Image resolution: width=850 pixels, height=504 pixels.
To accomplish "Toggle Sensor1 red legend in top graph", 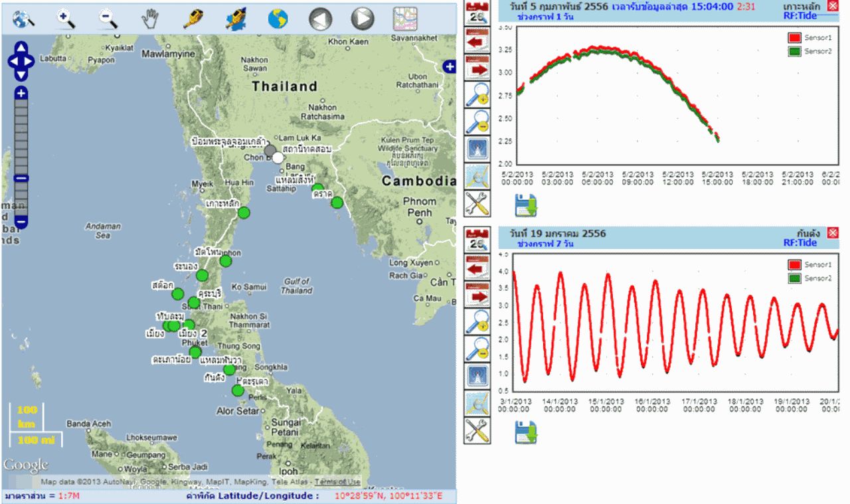I will tap(794, 38).
